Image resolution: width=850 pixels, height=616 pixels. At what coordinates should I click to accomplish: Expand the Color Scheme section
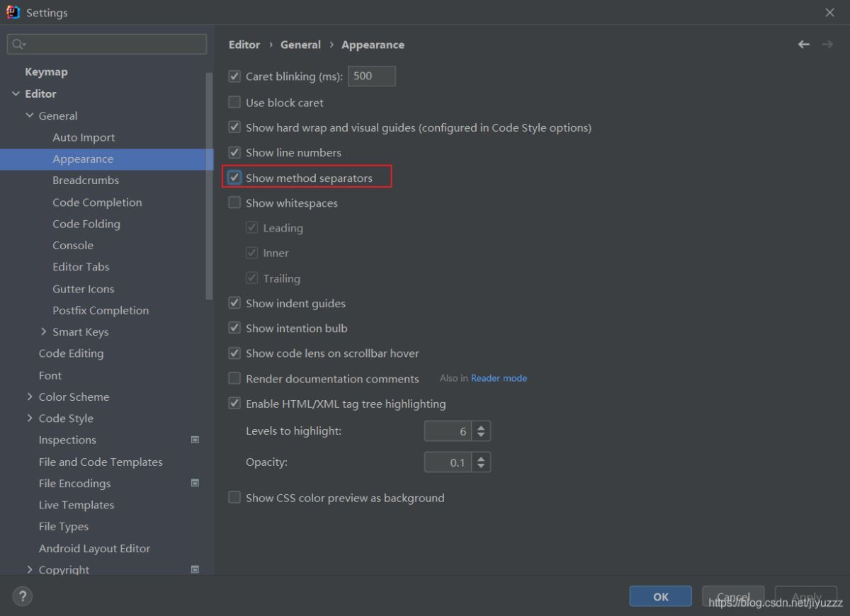[30, 397]
